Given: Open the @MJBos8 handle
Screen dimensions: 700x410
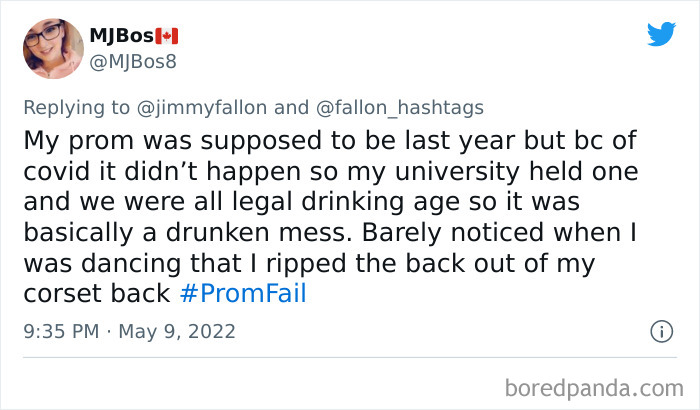Looking at the screenshot, I should [135, 62].
